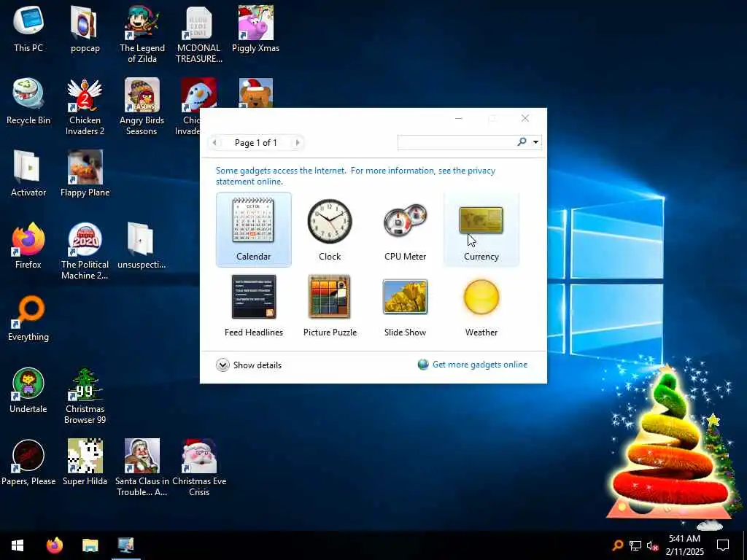Open the Windows Start menu

(18, 545)
